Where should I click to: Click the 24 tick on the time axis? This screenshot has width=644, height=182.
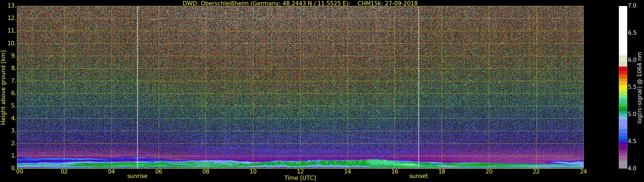pyautogui.click(x=583, y=172)
